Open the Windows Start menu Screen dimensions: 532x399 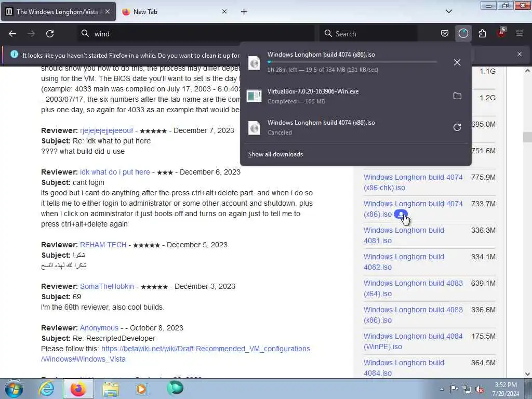[x=14, y=389]
